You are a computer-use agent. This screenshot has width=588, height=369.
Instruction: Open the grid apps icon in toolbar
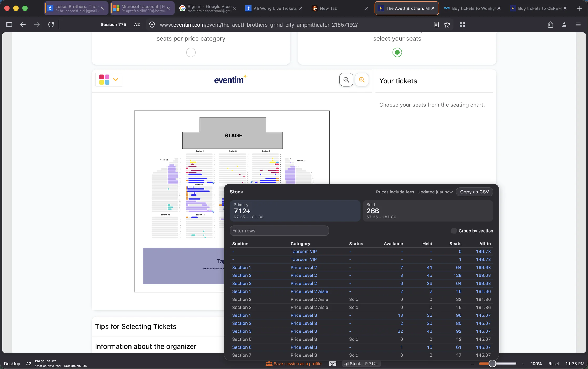point(462,25)
